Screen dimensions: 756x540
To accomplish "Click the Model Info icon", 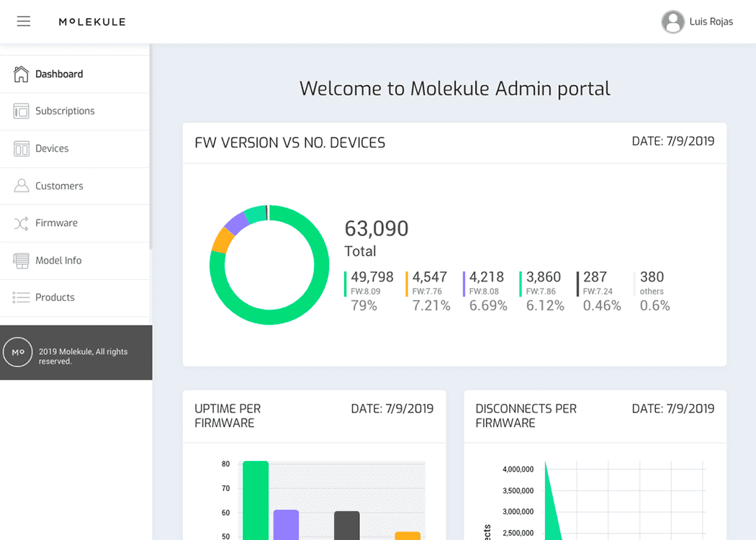I will 21,261.
